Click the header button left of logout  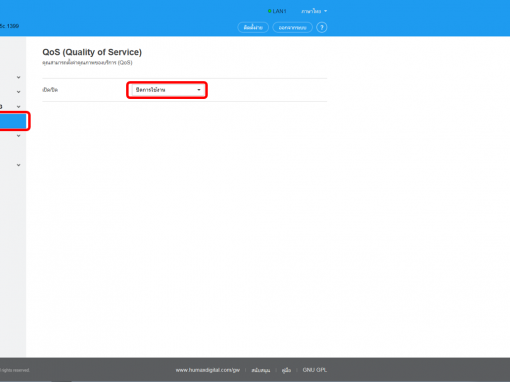253,27
